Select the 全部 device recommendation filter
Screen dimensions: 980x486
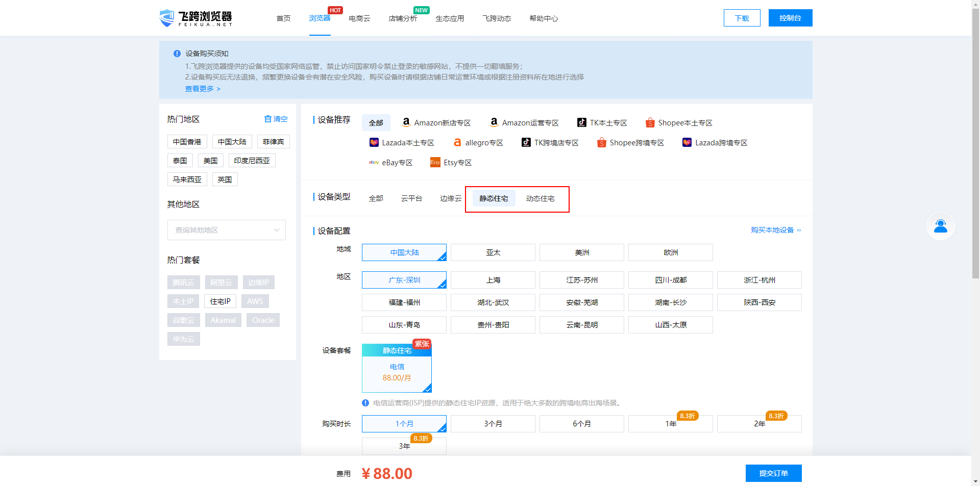(376, 123)
